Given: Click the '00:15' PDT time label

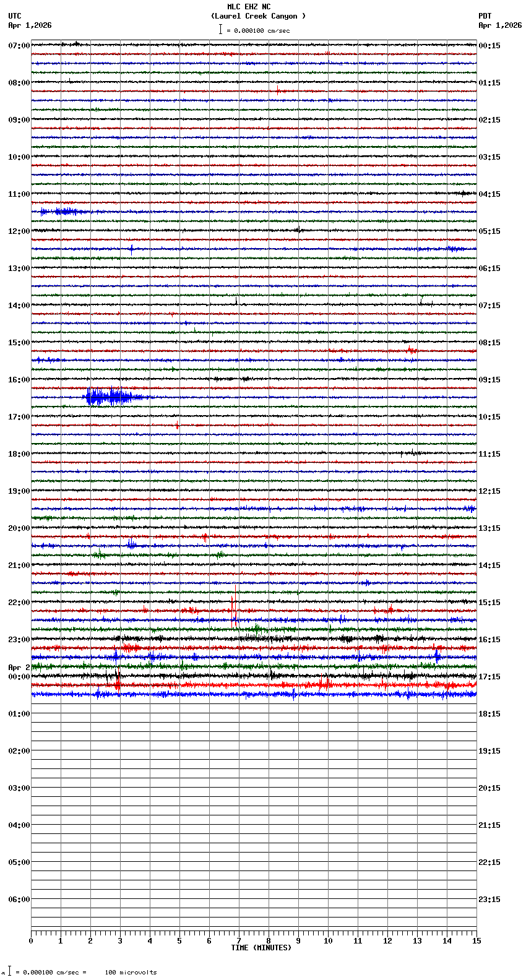Looking at the screenshot, I should point(489,46).
